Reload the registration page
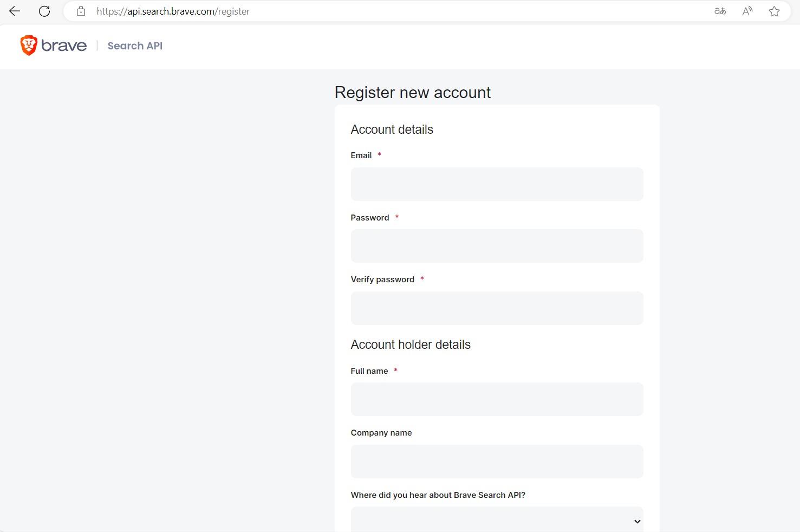Viewport: 800px width, 532px height. 44,11
